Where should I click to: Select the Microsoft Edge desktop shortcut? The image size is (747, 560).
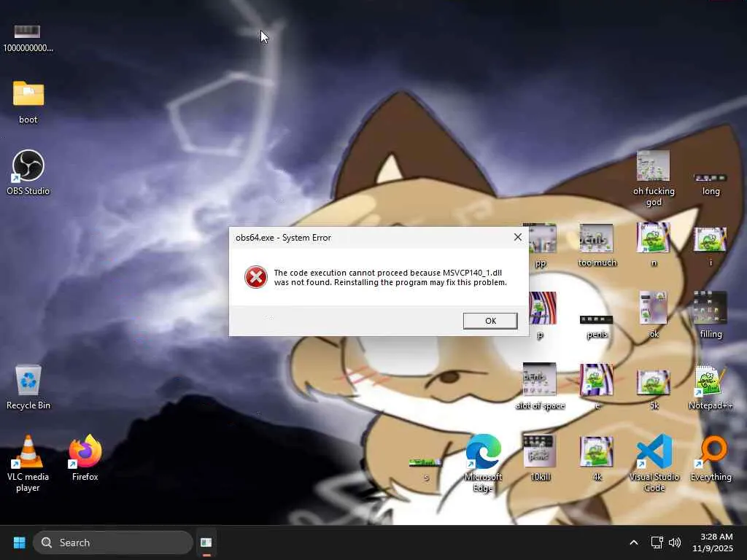[x=483, y=463]
